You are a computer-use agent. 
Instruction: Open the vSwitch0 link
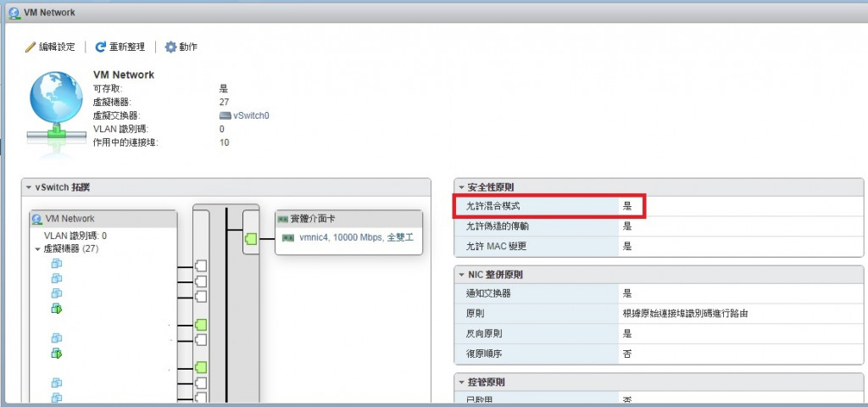coord(251,115)
